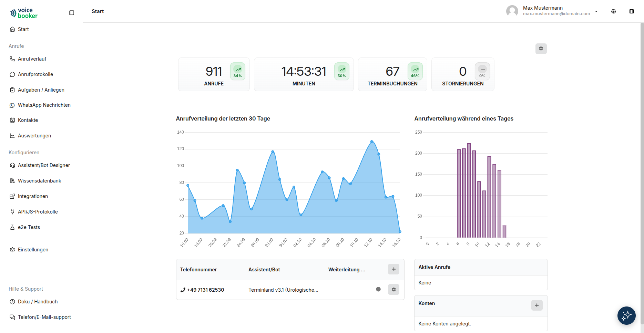Screen dimensions: 644x333
Task: Click the status dot for Terminland assistant
Action: coord(378,289)
